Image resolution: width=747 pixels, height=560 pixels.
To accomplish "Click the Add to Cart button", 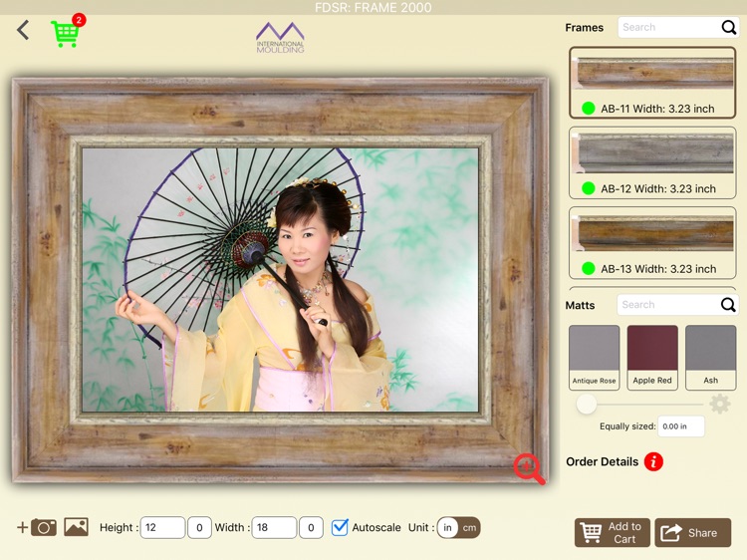I will 613,532.
